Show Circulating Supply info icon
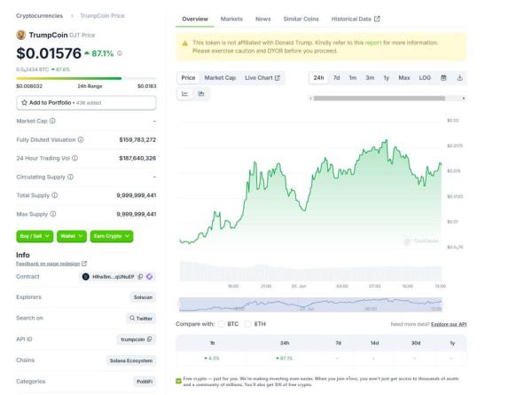 [71, 177]
